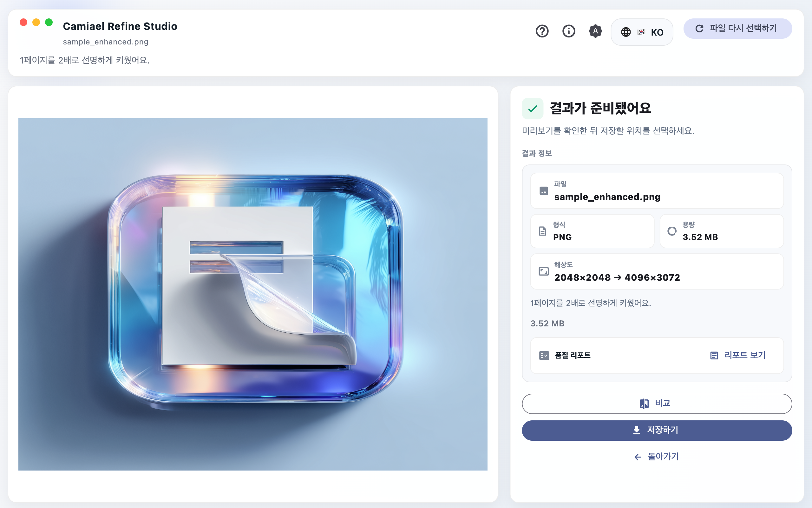Click the yellow minimize window dot
This screenshot has height=508, width=812.
point(36,23)
